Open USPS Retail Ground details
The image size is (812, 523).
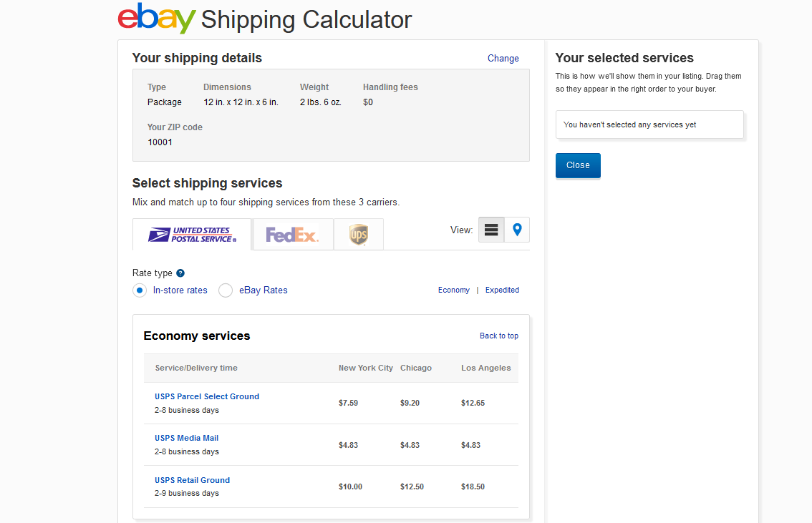tap(192, 479)
